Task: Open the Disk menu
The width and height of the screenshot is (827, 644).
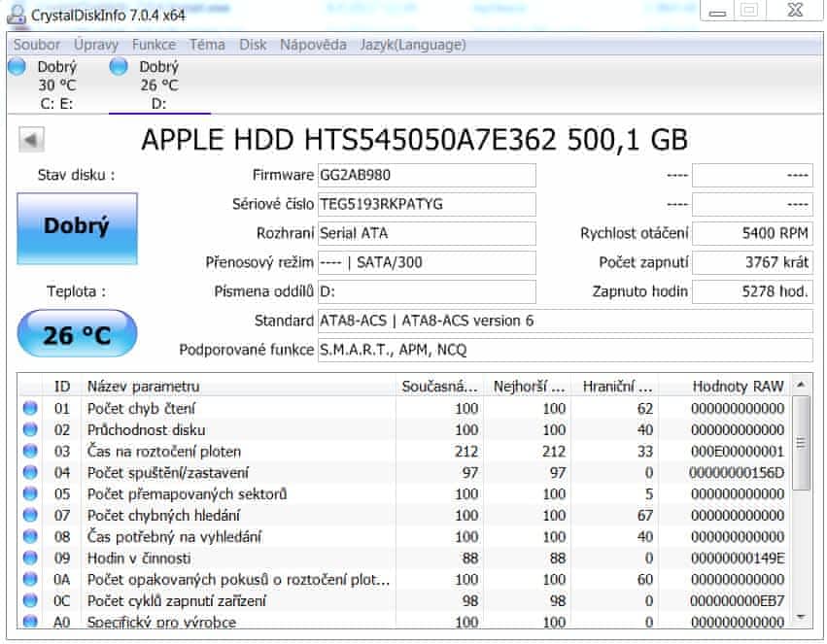Action: click(253, 45)
